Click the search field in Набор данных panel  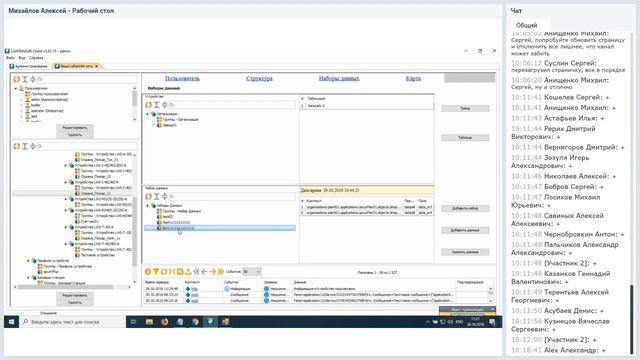tap(232, 196)
